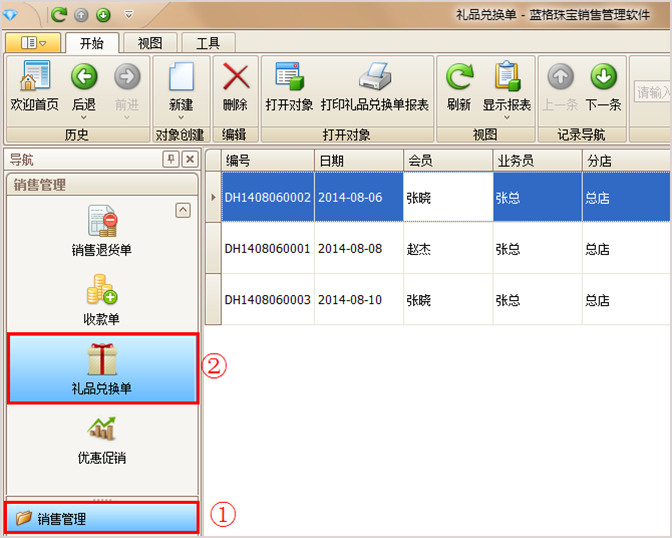Click 打开对象 icon in ribbon

pyautogui.click(x=289, y=76)
